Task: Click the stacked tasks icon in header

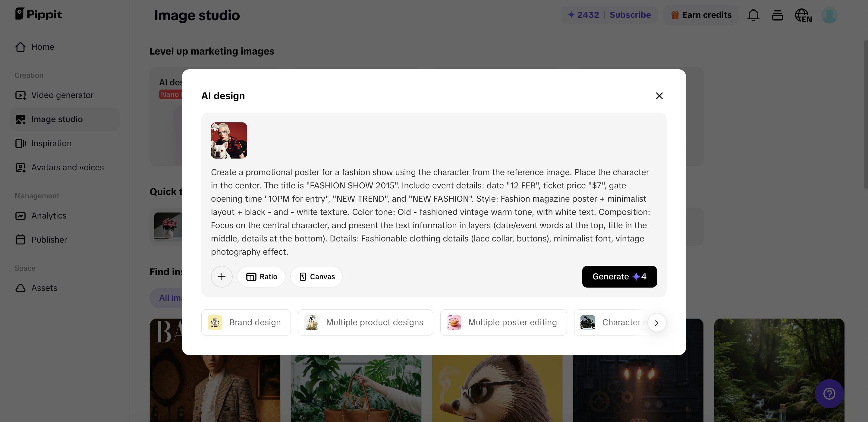Action: [x=777, y=15]
